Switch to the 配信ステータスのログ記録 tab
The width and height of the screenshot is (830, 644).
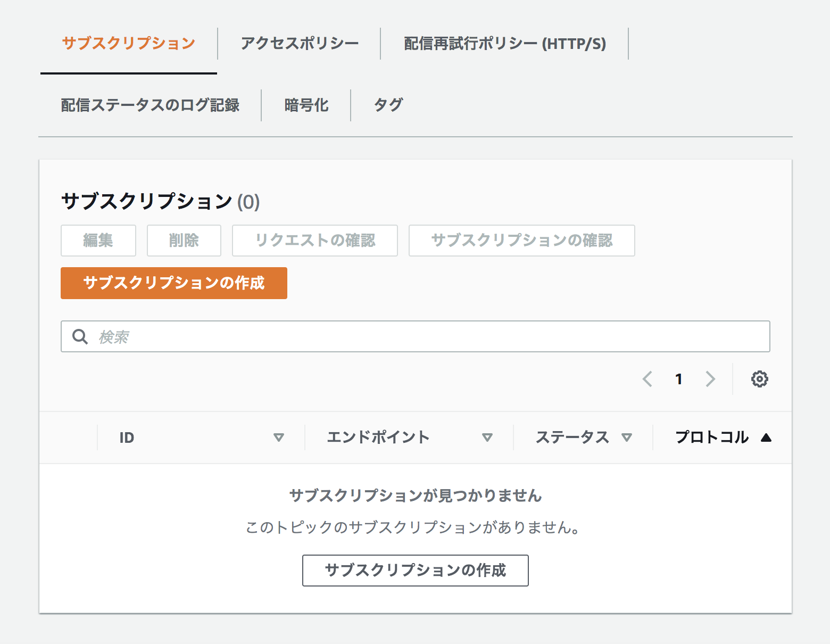(150, 105)
